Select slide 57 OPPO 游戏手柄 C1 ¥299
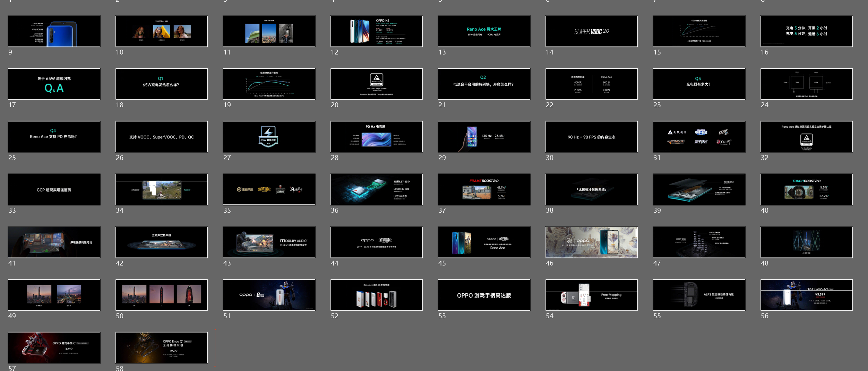Screen dimensions: 868x371 [54, 348]
